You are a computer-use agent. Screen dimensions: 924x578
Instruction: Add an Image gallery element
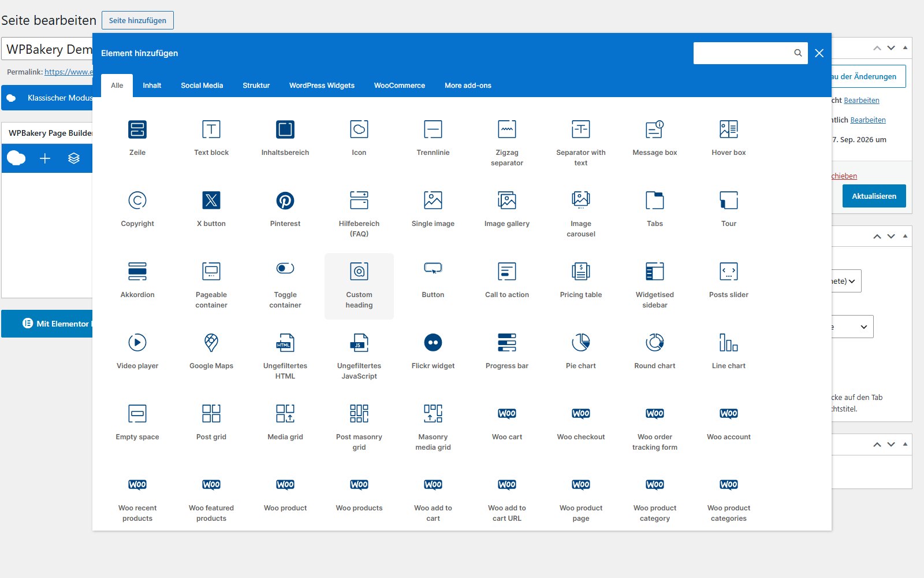click(x=507, y=209)
